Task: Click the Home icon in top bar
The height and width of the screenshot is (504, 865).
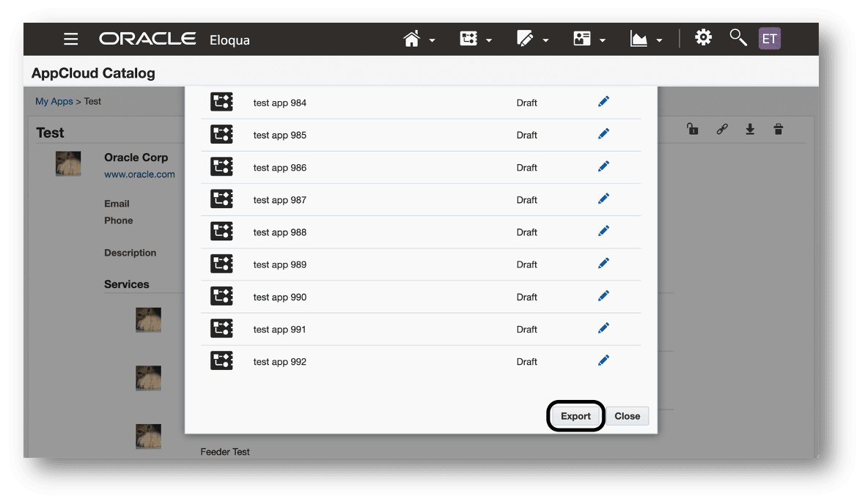Action: pos(411,39)
